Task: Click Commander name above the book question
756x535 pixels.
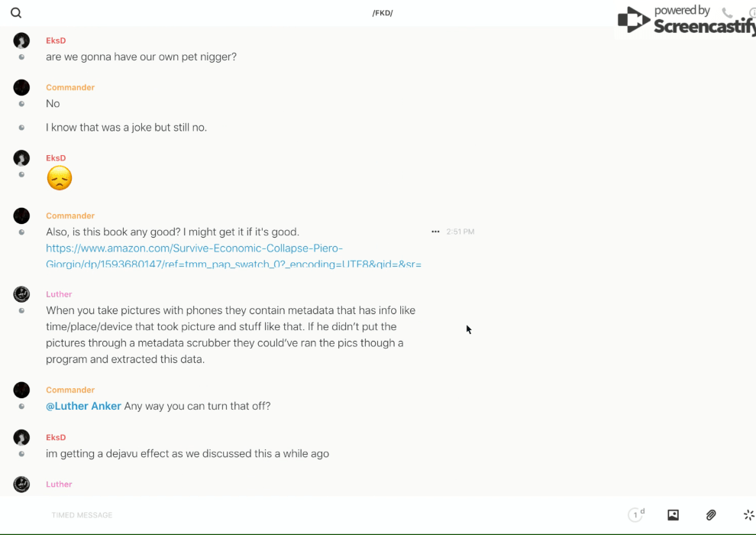Action: pos(70,216)
